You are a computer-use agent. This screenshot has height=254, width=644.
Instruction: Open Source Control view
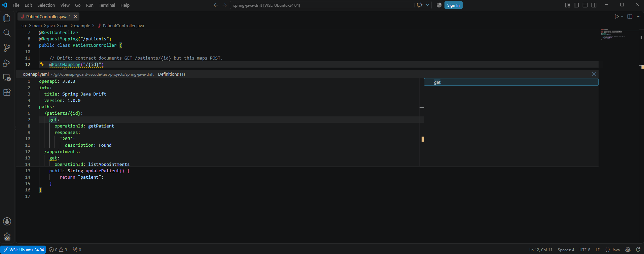pos(7,48)
